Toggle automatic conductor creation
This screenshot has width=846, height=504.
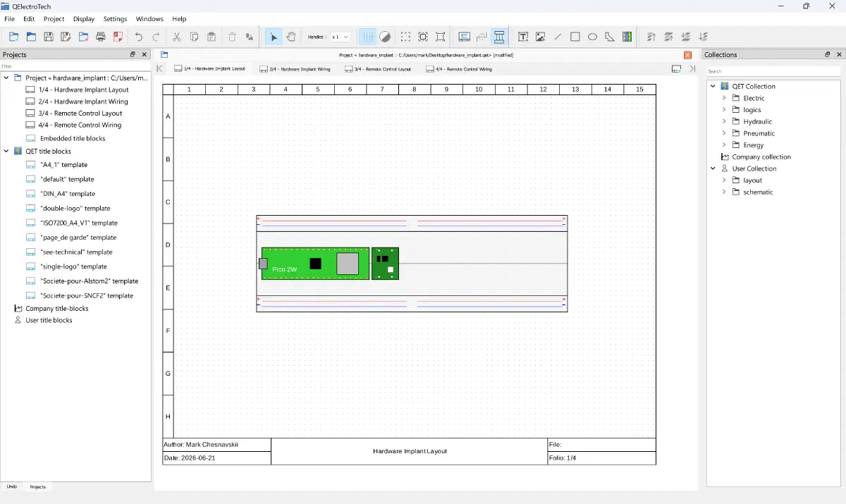[499, 37]
